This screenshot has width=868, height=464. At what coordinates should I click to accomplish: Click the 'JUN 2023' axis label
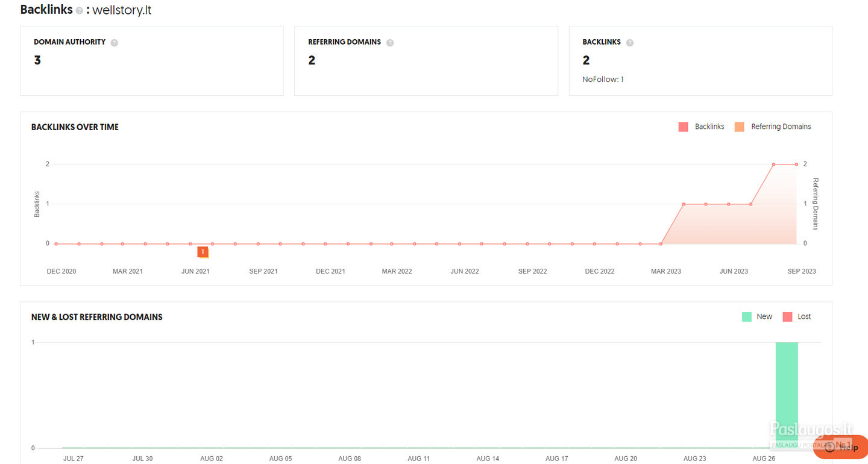[x=734, y=271]
